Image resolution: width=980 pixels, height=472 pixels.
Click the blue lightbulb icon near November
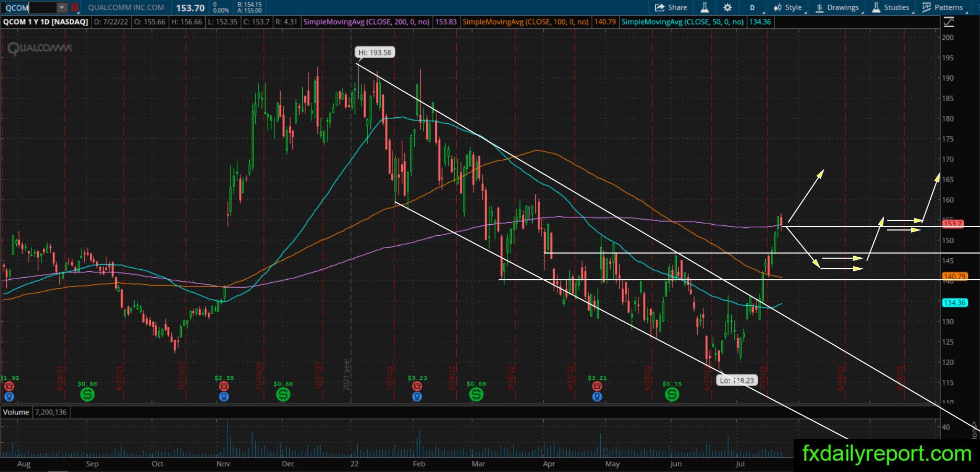pos(224,397)
